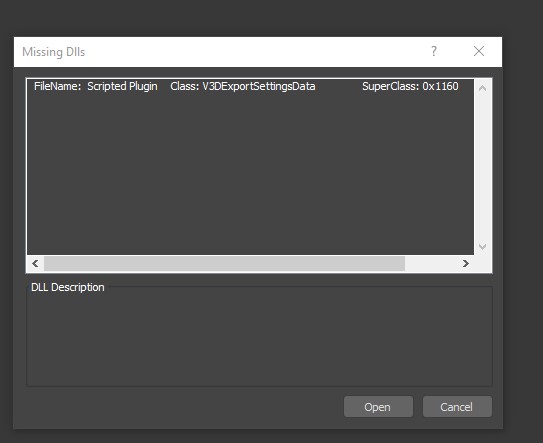Close the Missing Dlls dialog
543x443 pixels.
click(x=479, y=51)
